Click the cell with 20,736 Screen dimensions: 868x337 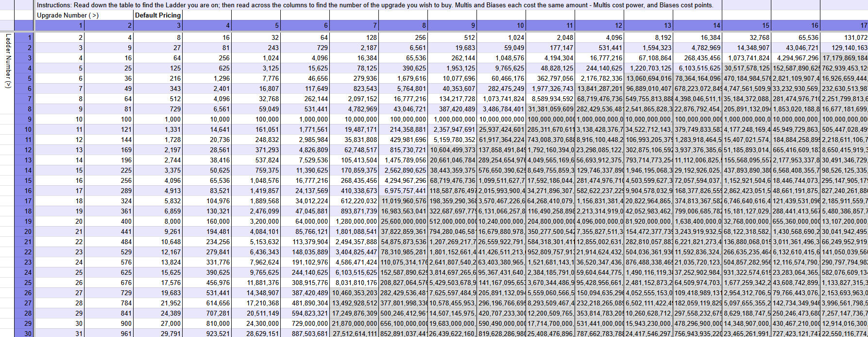(207, 140)
